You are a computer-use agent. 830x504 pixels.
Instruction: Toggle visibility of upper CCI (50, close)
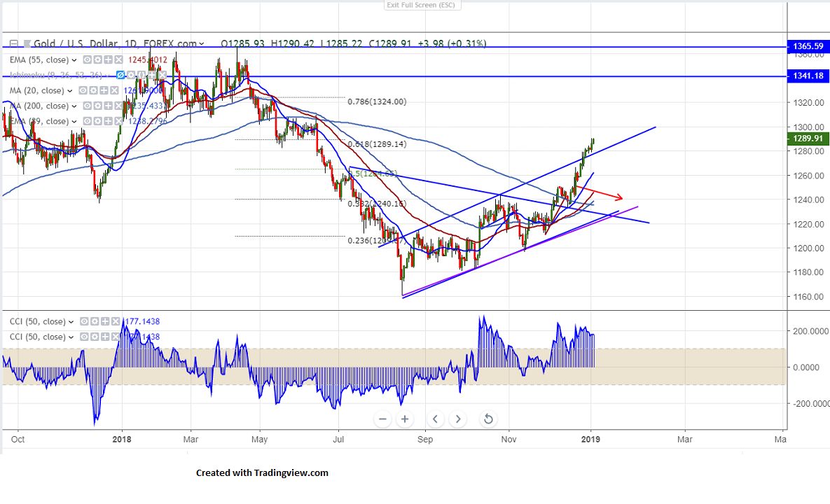84,321
